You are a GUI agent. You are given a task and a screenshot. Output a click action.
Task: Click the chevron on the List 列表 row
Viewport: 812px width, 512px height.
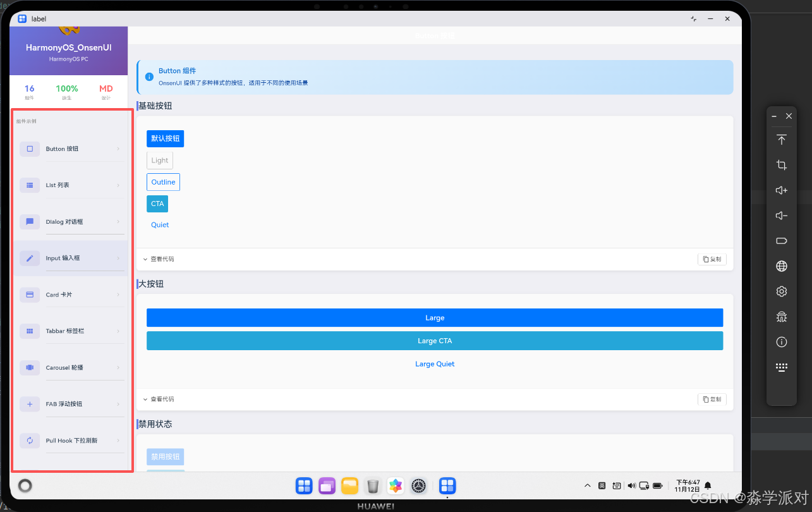point(118,185)
